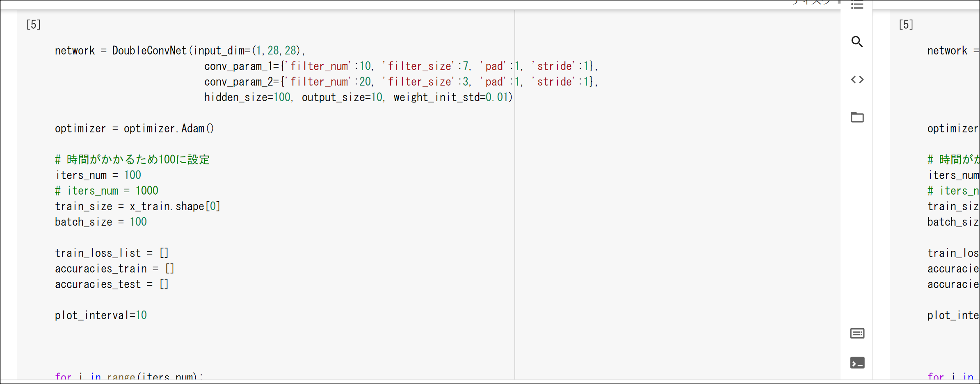Click the conv_param_2 line
Screen dimensions: 980x384
point(401,82)
